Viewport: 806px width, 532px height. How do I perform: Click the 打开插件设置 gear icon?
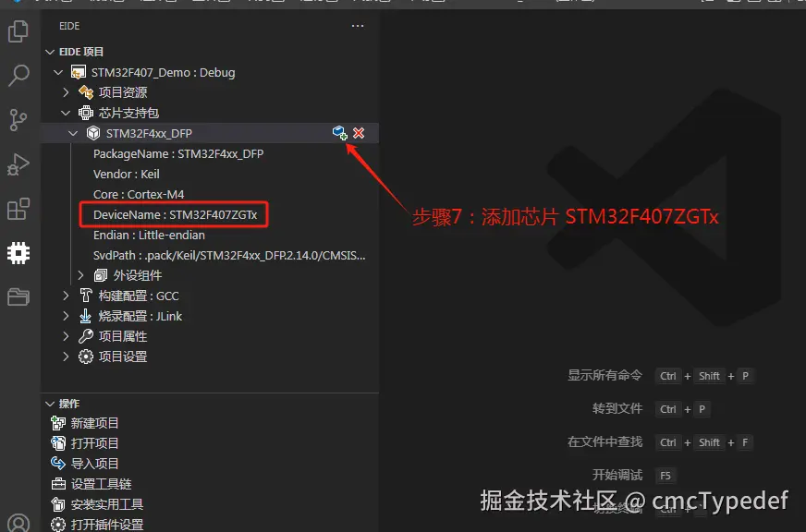(58, 525)
